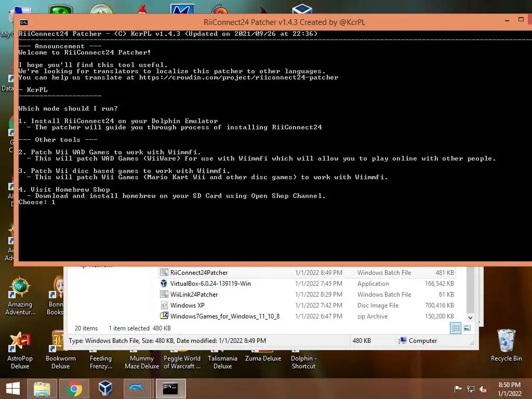Switch Explorer to details view
Image resolution: width=532 pixels, height=399 pixels.
[456, 328]
